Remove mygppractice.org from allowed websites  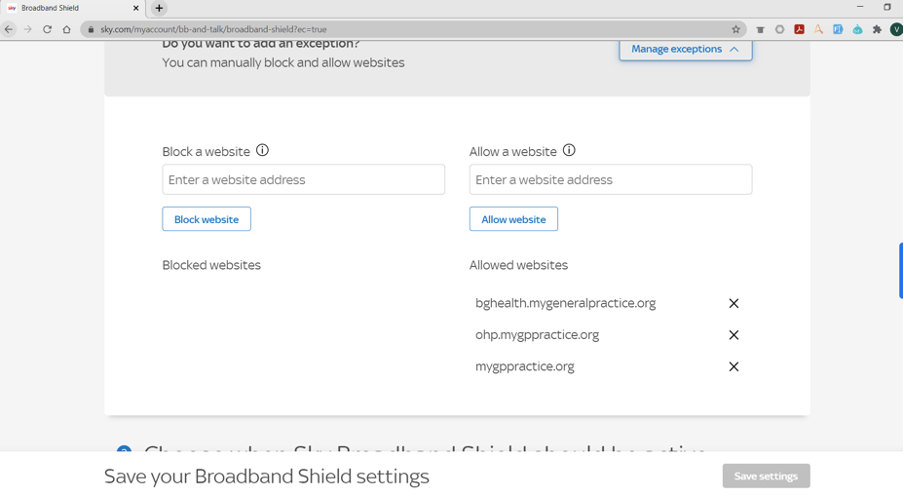(x=733, y=367)
